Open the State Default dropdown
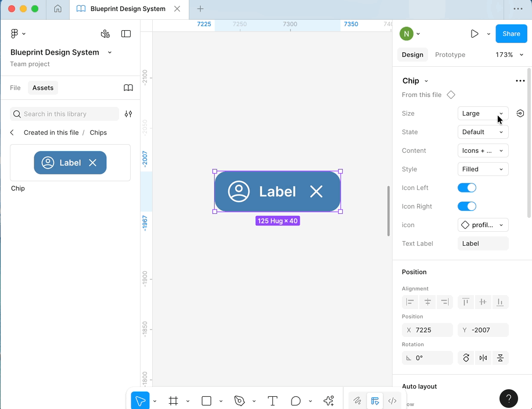Image resolution: width=532 pixels, height=409 pixels. click(483, 132)
